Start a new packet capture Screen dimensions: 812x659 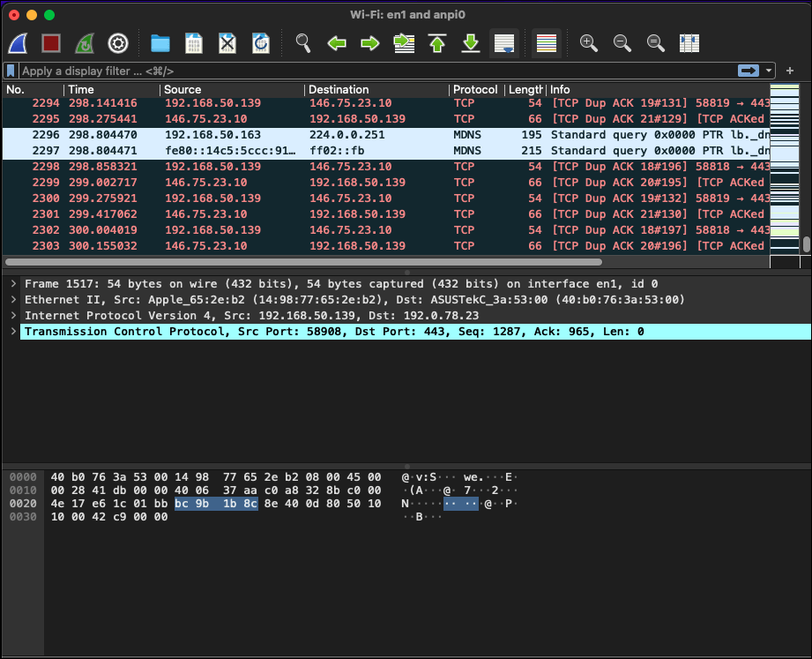(16, 43)
